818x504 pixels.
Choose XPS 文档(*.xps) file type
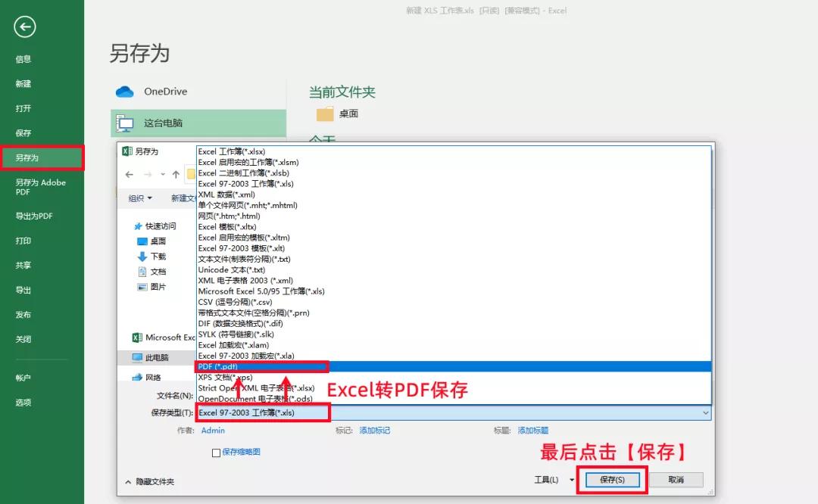[454, 378]
